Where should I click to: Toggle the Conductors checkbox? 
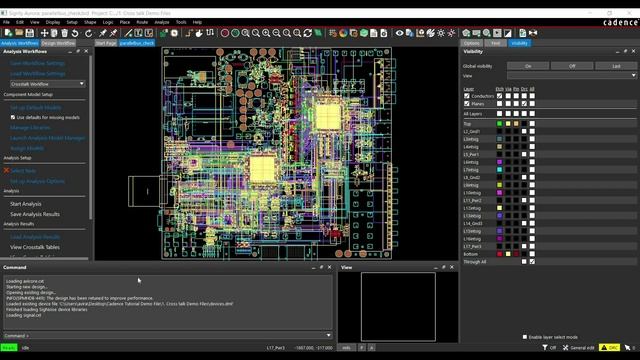click(x=467, y=96)
